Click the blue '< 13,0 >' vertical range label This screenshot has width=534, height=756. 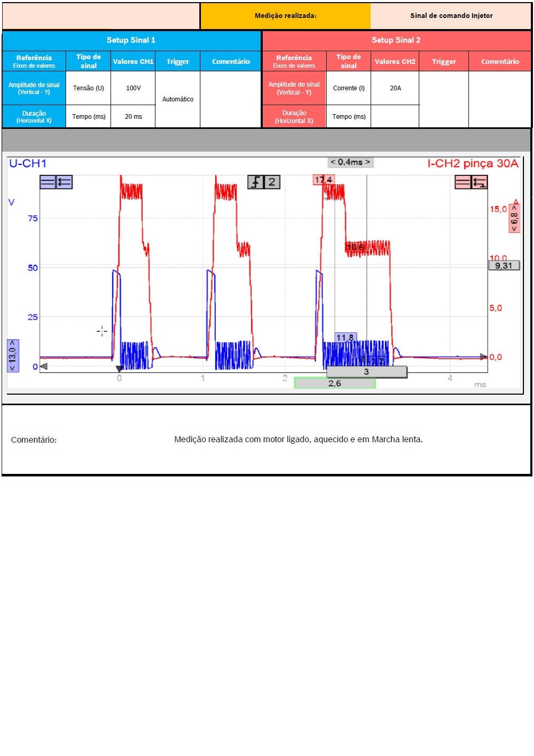point(13,356)
